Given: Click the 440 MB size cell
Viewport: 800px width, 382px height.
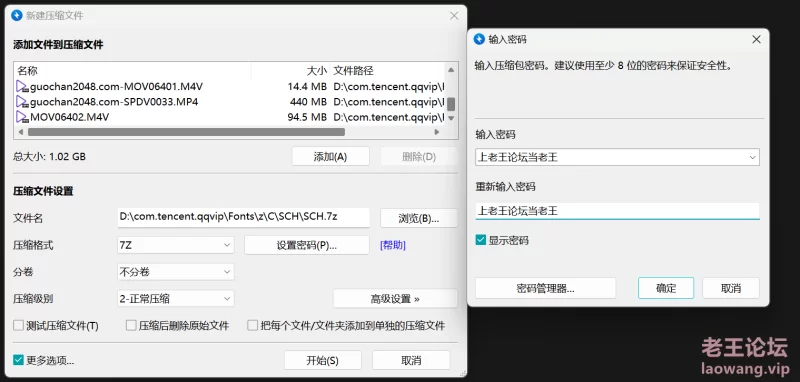Looking at the screenshot, I should pos(308,102).
